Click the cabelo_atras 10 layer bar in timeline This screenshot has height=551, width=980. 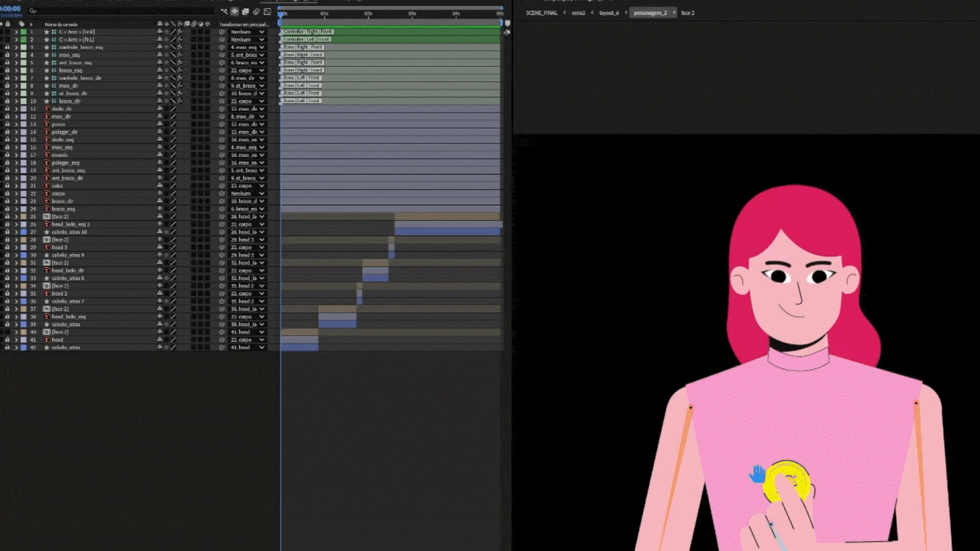coord(448,232)
